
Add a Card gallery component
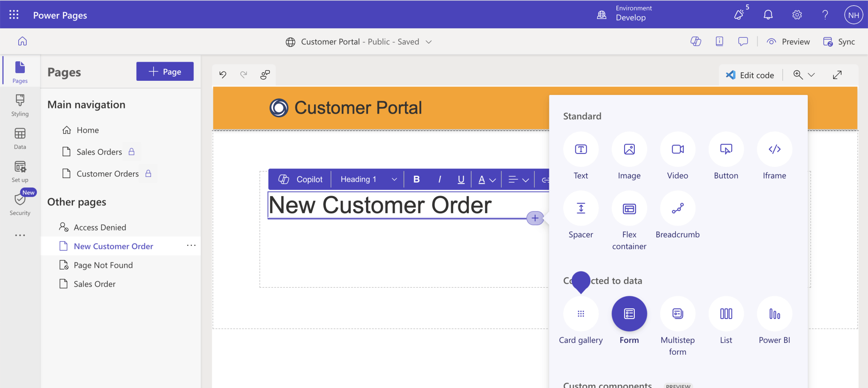(581, 321)
